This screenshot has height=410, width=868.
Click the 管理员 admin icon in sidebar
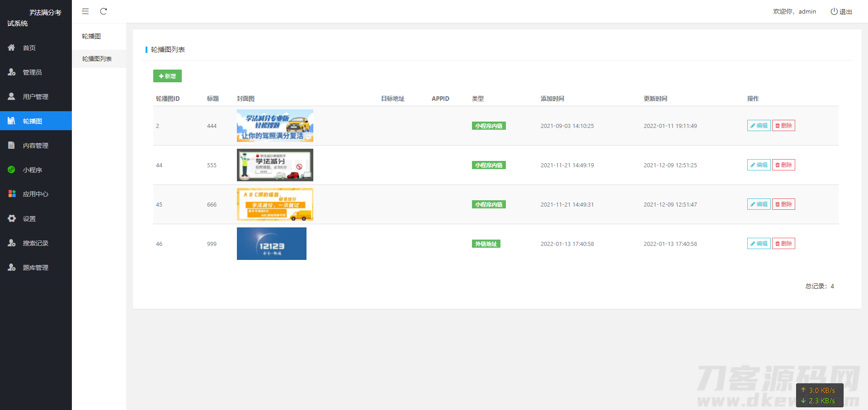[12, 72]
